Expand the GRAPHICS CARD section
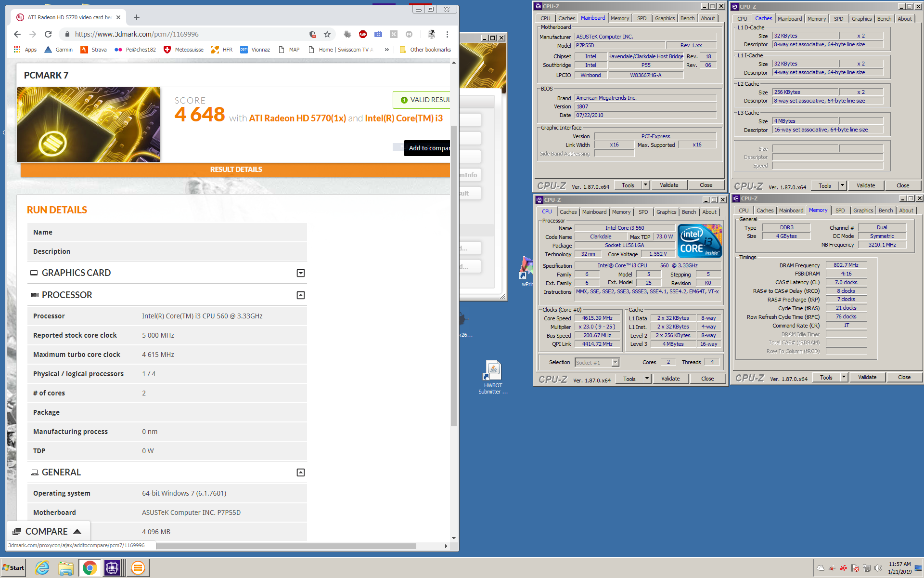924x578 pixels. 301,273
